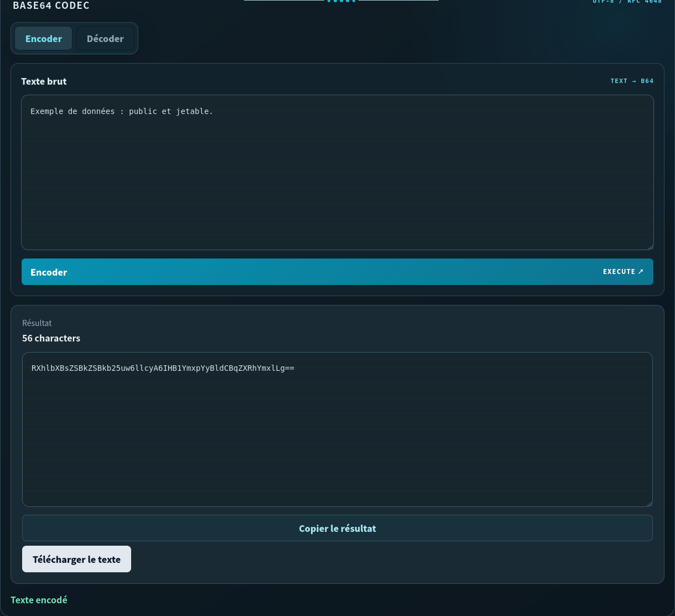The height and width of the screenshot is (616, 675).
Task: Click the TEXT → B64 indicator
Action: [x=632, y=81]
